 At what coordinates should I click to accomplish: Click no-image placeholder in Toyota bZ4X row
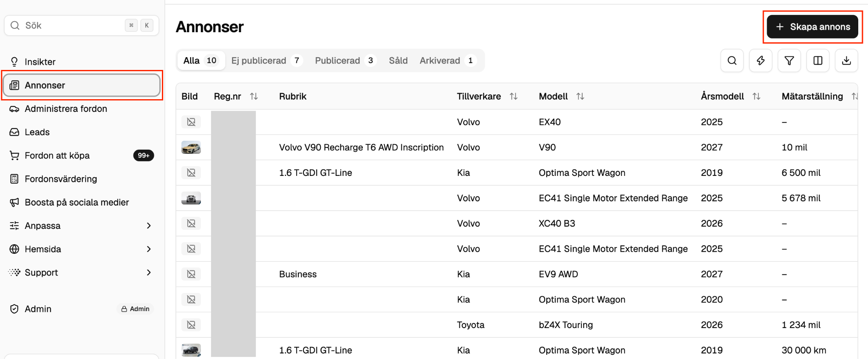tap(191, 325)
